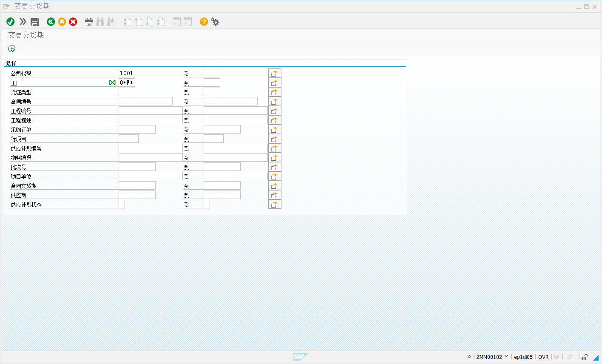Click the green Back arrow icon

51,22
